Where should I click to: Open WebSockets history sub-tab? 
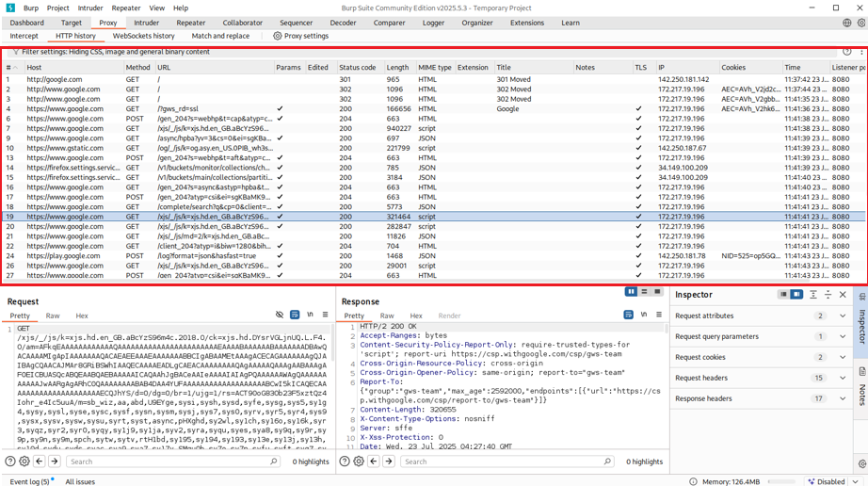pyautogui.click(x=143, y=36)
